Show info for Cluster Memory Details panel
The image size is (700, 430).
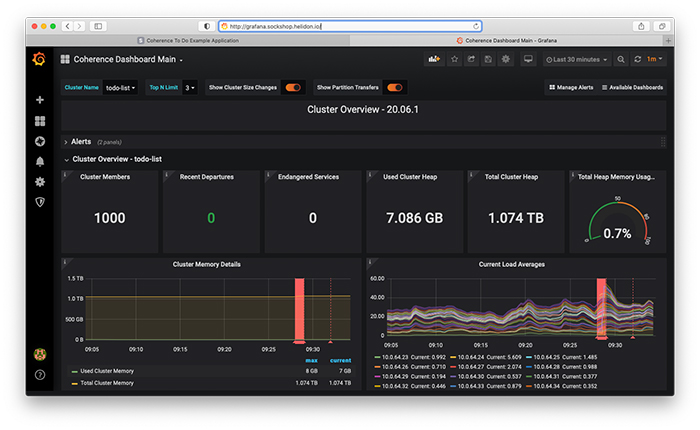tap(65, 262)
